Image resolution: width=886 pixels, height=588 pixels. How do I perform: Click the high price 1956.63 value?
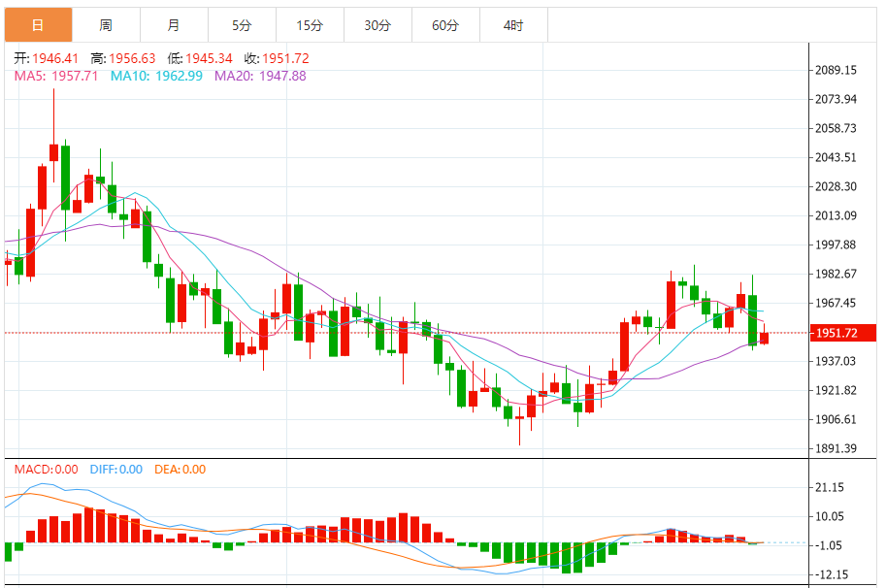pos(132,58)
